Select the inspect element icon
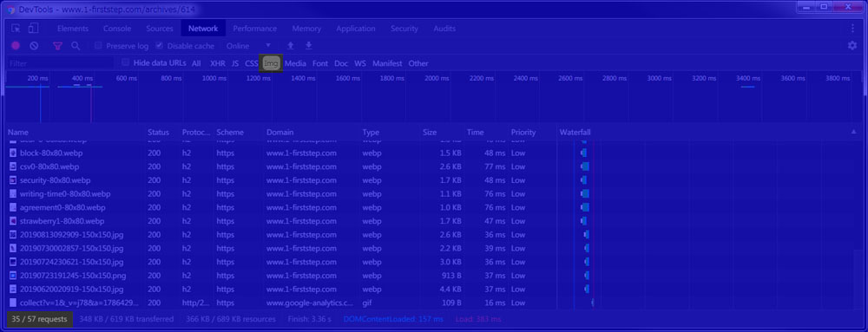The width and height of the screenshot is (868, 332). tap(16, 29)
